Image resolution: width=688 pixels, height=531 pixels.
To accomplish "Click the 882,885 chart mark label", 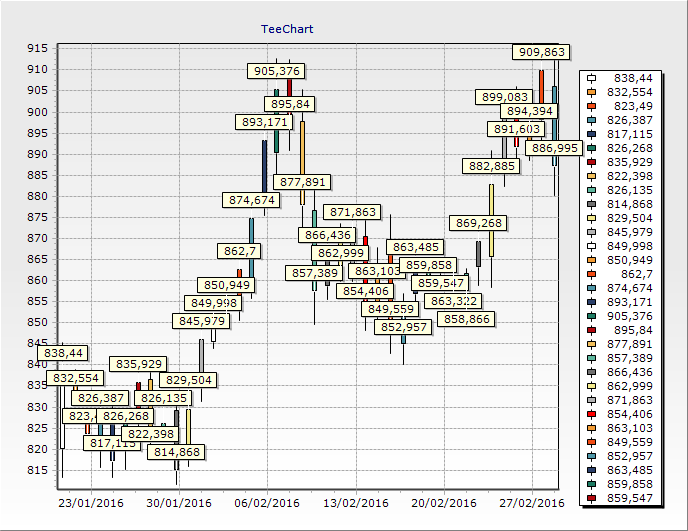I will (491, 166).
